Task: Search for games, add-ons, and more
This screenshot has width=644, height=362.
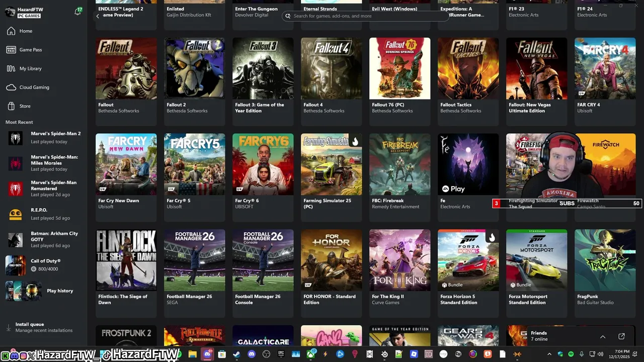Action: point(365,16)
